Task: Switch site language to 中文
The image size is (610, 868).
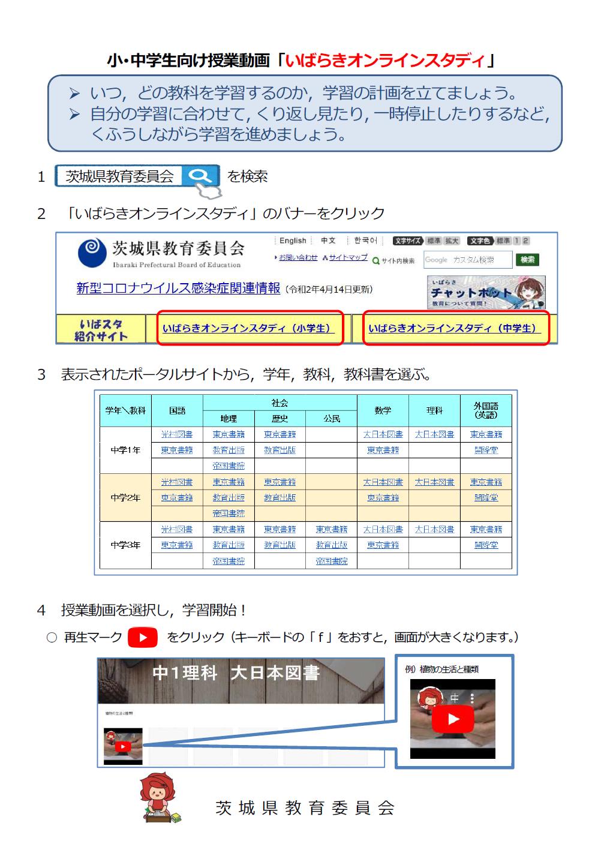Action: [x=328, y=241]
